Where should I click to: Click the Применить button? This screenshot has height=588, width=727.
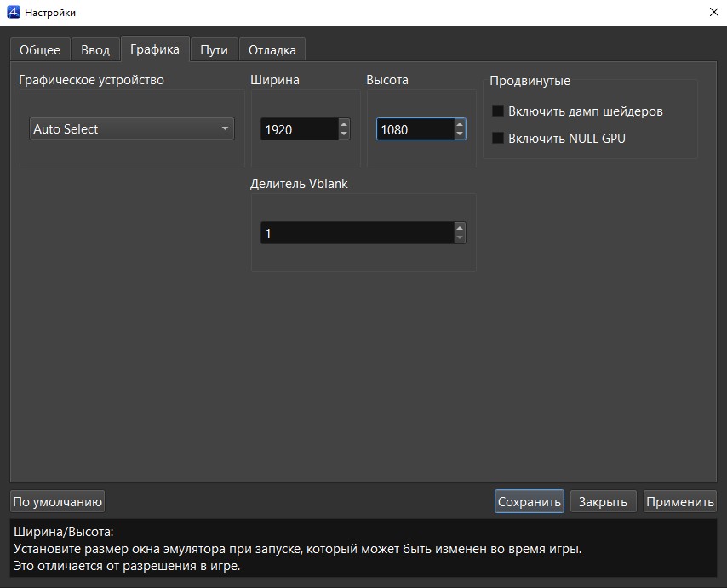[679, 501]
